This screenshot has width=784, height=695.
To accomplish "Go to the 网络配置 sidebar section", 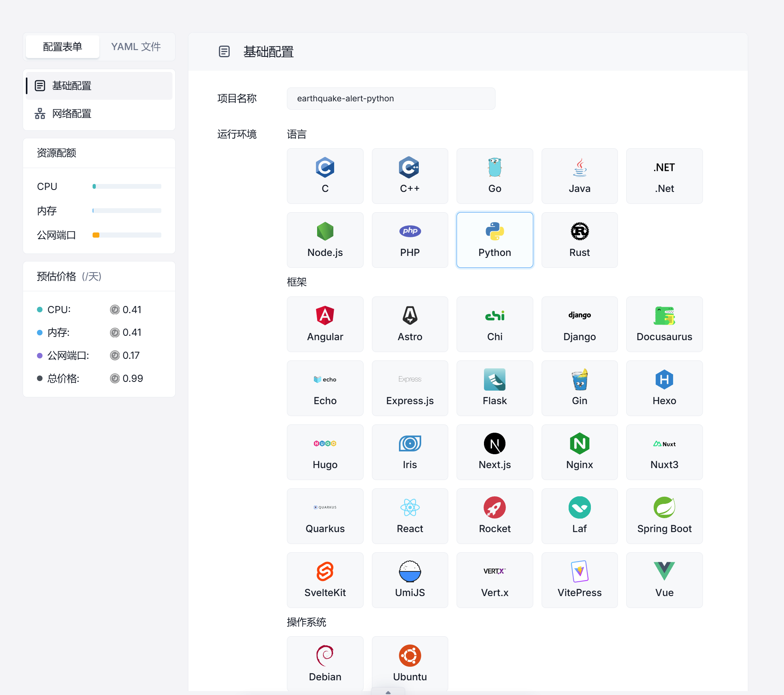I will tap(99, 114).
